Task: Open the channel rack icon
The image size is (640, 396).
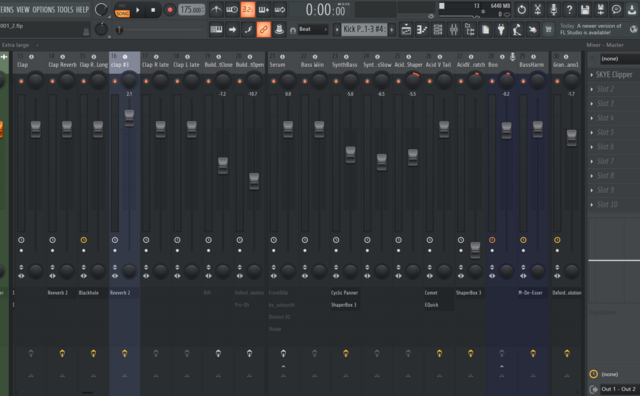Action: 438,29
